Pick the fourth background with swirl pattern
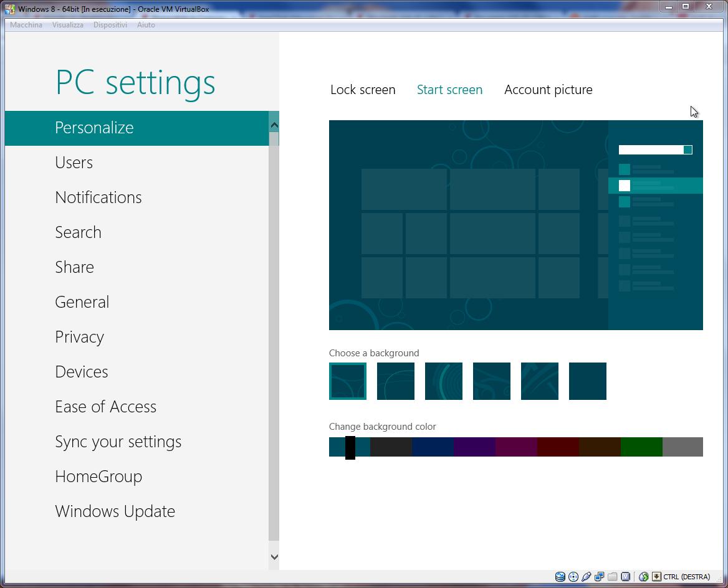The image size is (728, 588). tap(492, 381)
